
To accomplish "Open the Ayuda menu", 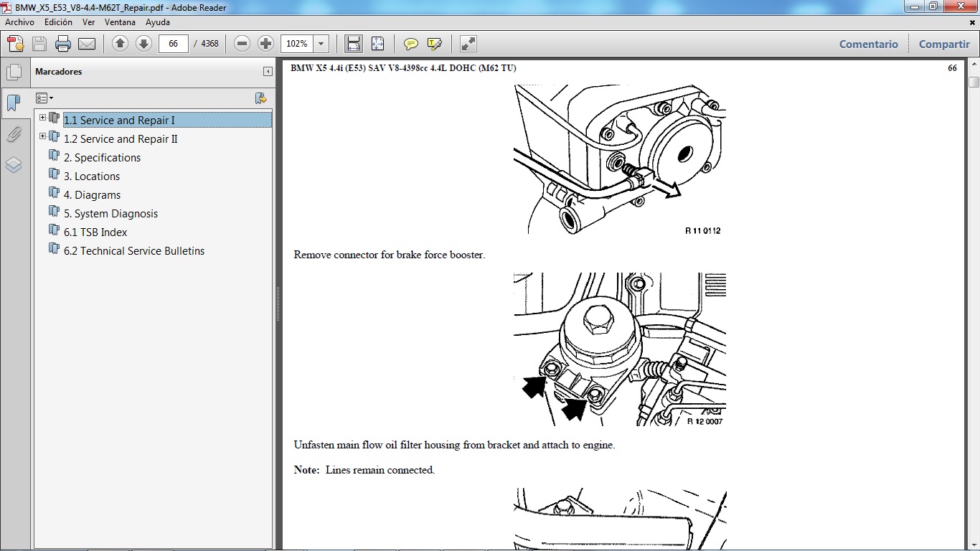I will tap(157, 22).
